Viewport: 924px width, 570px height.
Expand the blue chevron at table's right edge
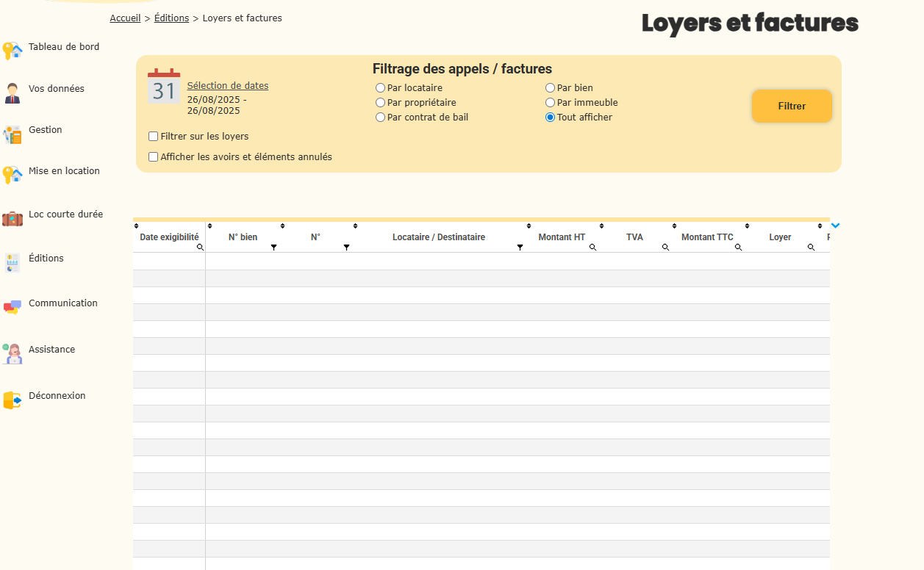pos(835,226)
